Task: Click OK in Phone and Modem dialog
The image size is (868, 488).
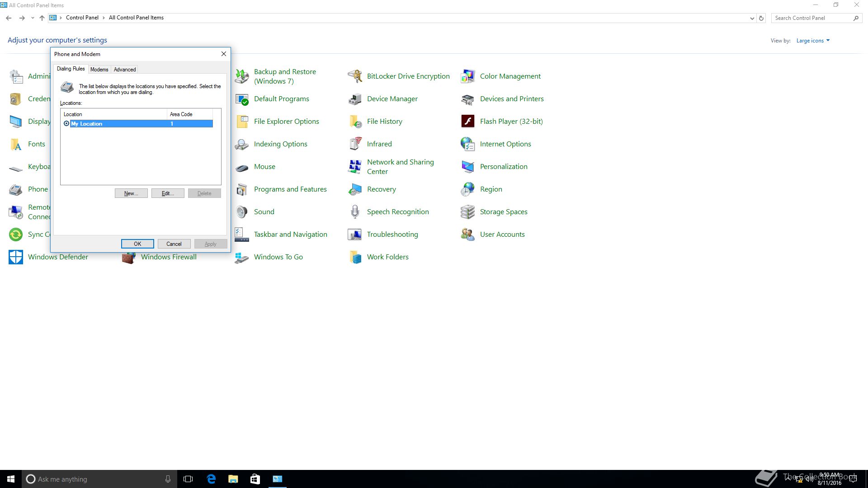Action: 137,244
